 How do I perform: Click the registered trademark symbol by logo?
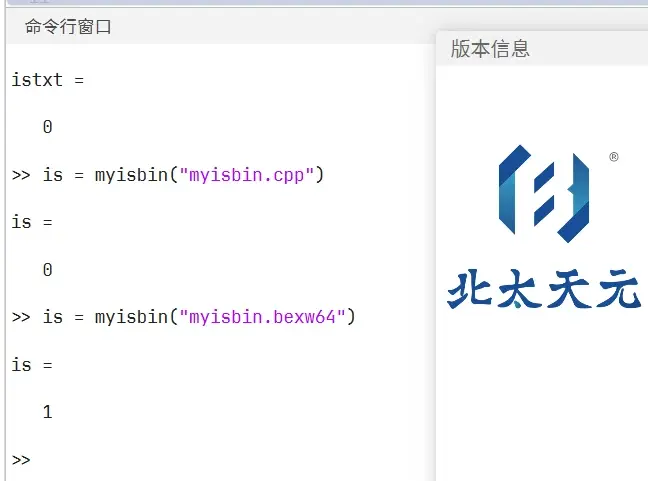(x=614, y=157)
